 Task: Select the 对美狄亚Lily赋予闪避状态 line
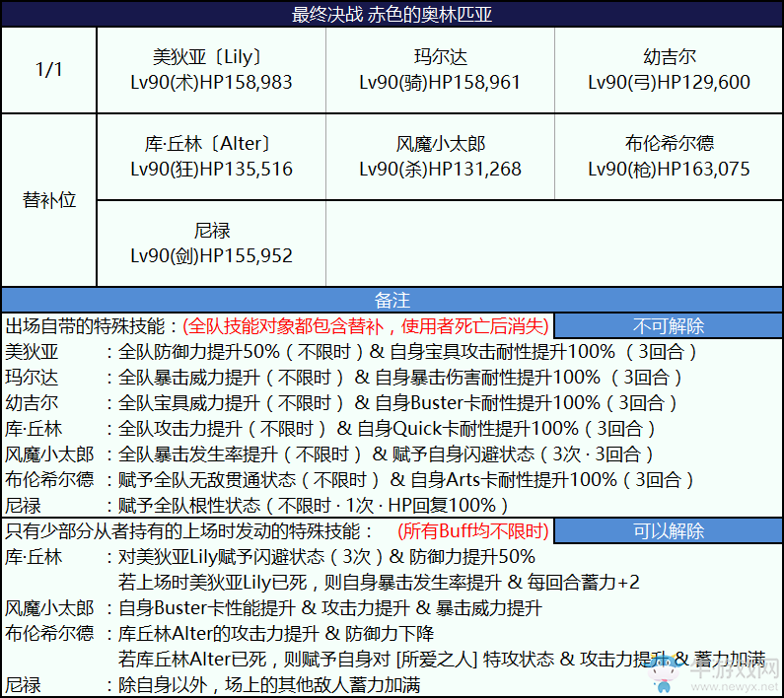coord(326,556)
